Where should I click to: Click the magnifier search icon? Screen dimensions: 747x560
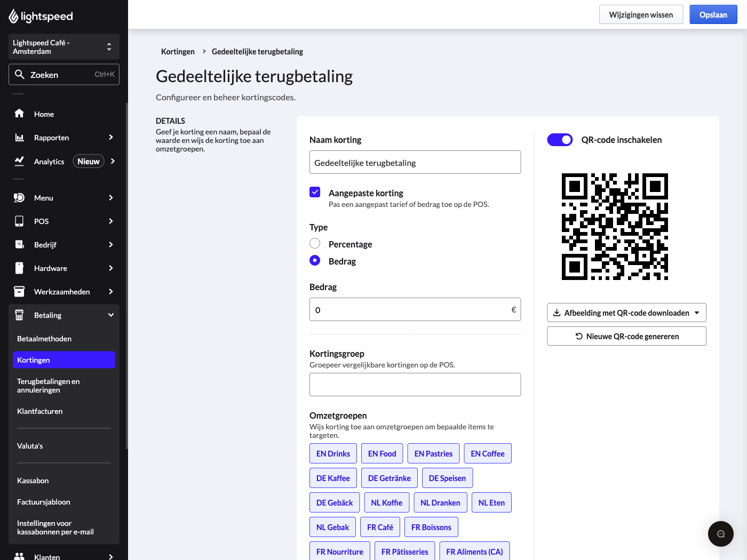[x=20, y=75]
